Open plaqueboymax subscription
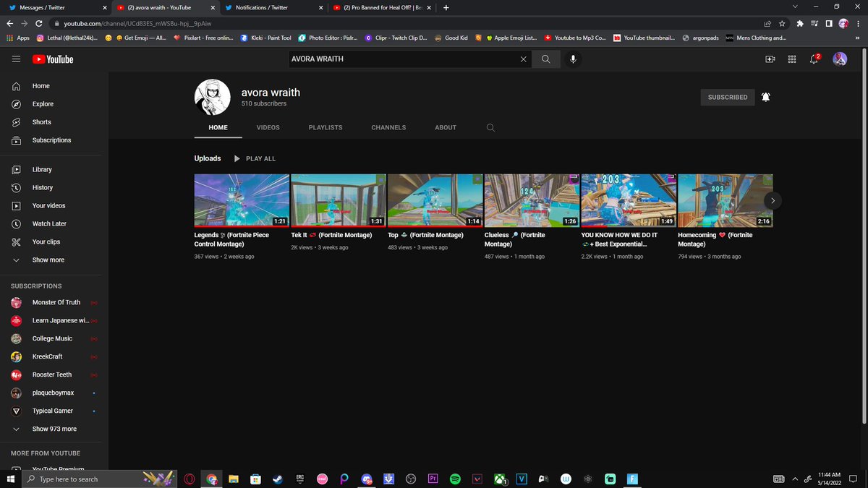Screen dimensions: 868x488 [x=54, y=393]
